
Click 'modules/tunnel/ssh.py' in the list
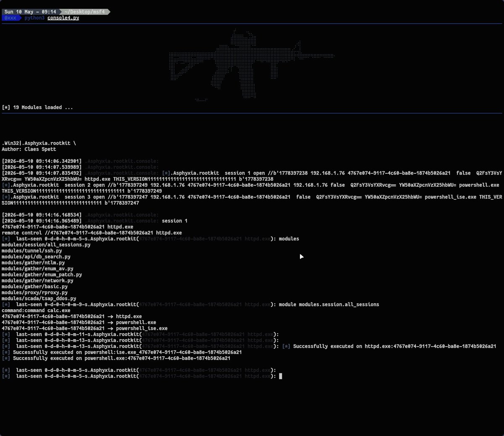coord(32,251)
